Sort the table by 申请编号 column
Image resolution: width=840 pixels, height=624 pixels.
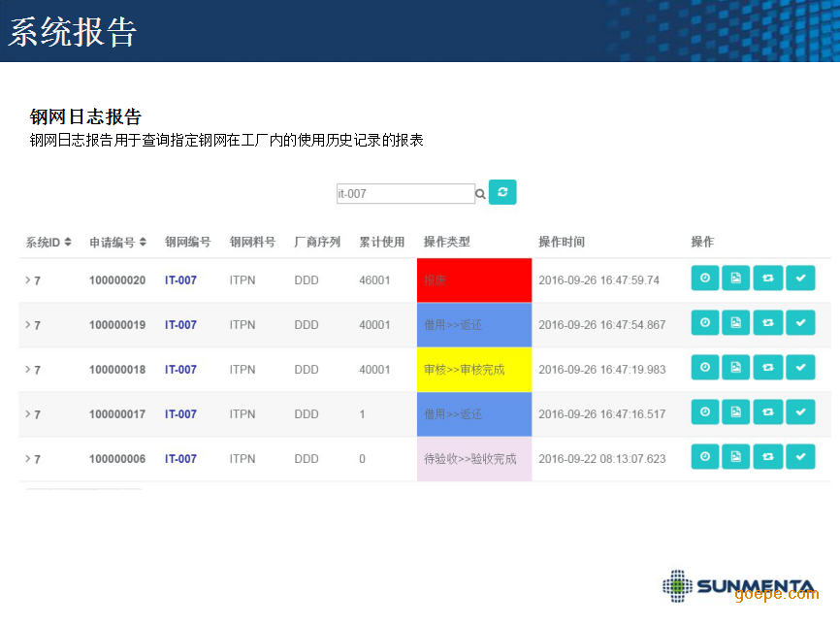pyautogui.click(x=117, y=242)
